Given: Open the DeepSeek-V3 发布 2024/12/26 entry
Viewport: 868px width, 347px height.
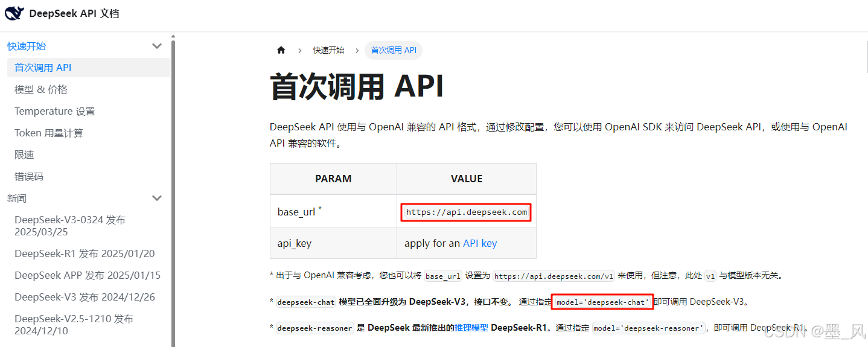Looking at the screenshot, I should pos(85,297).
